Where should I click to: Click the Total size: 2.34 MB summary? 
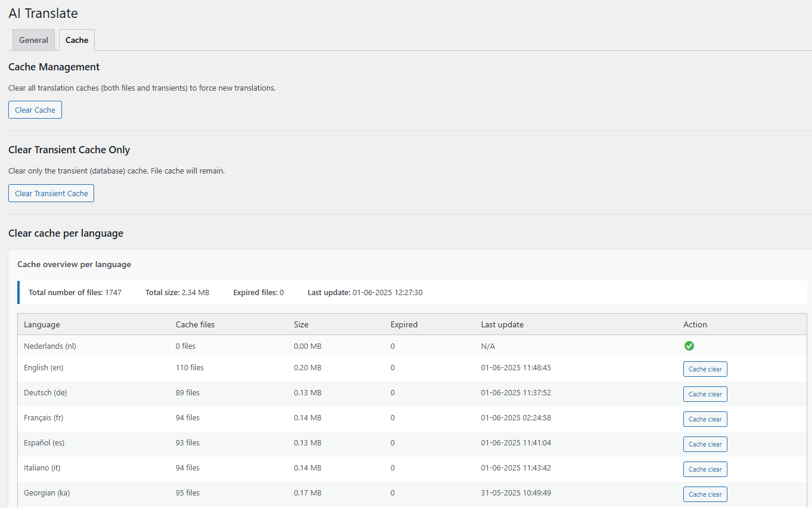point(178,292)
